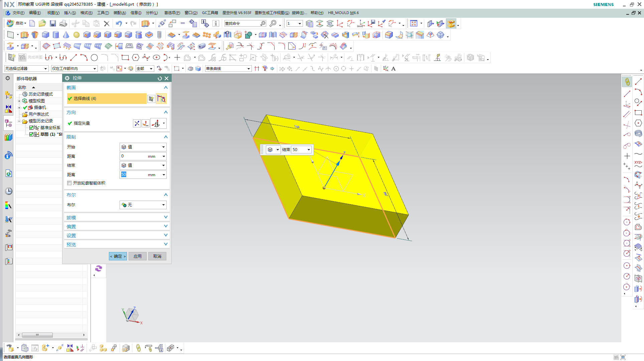Select the cone primitive tool icon
644x361 pixels.
(x=66, y=35)
